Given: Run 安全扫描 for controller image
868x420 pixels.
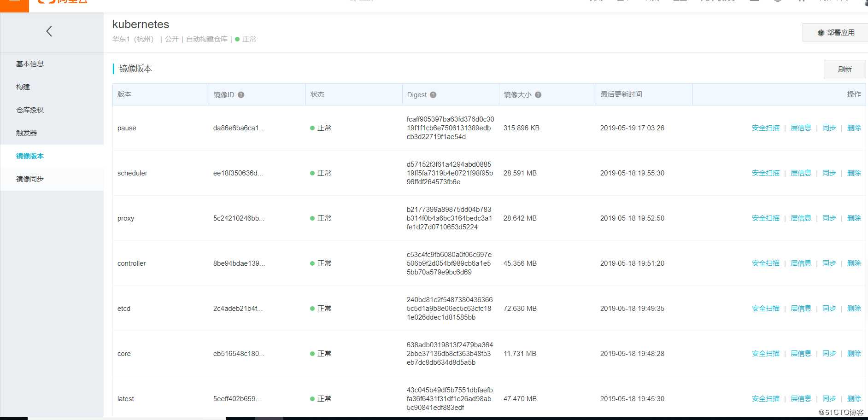Looking at the screenshot, I should tap(766, 263).
